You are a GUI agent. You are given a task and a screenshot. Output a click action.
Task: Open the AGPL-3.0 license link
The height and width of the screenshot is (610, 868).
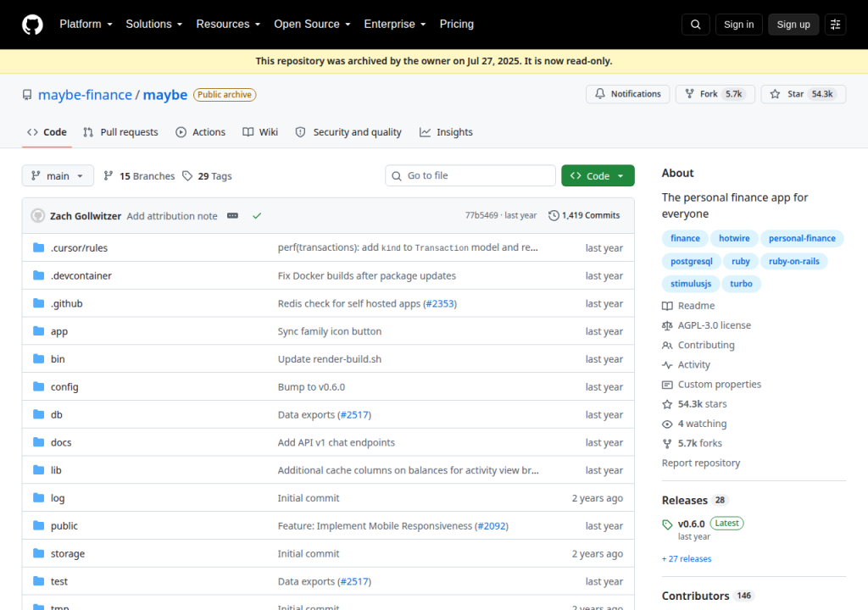(706, 325)
